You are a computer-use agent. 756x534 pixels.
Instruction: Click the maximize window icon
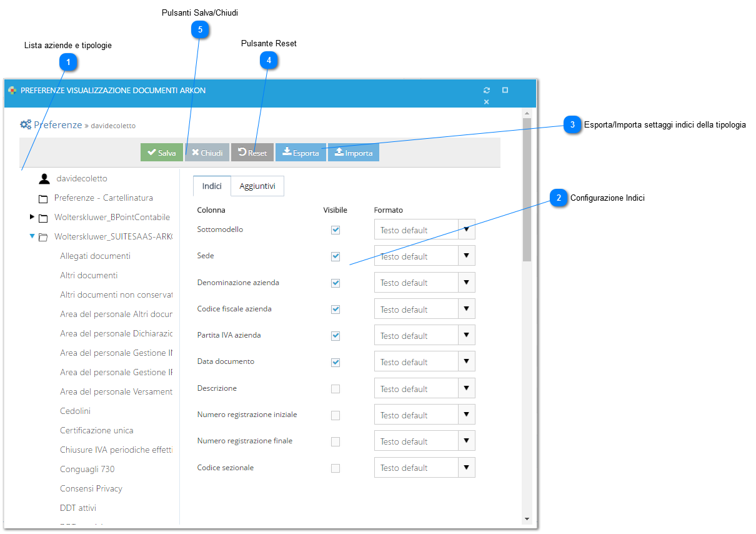[505, 90]
